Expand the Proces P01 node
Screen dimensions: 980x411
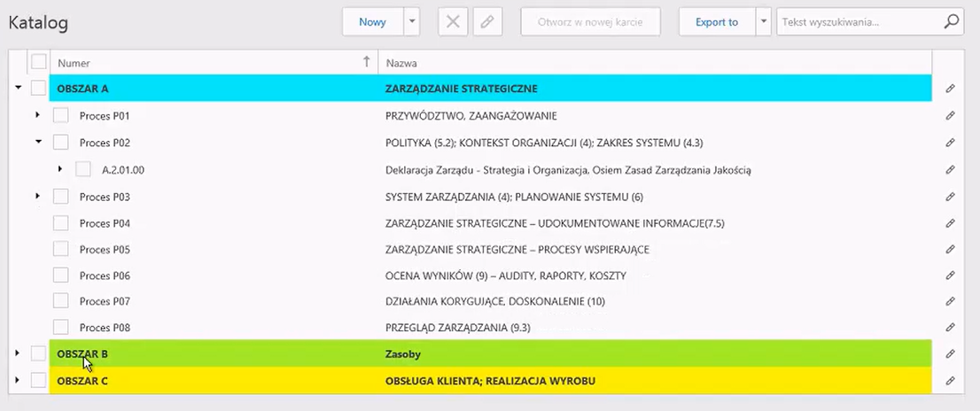38,115
